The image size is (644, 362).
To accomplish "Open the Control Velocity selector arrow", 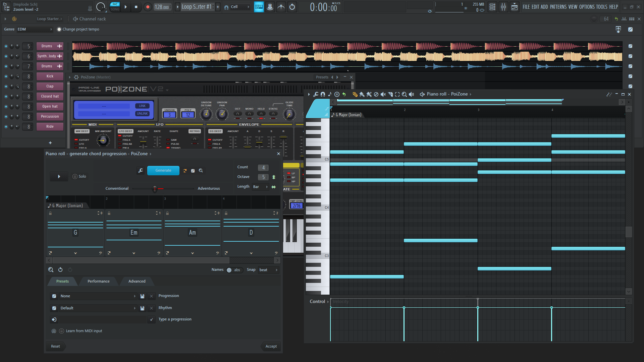I will (328, 302).
